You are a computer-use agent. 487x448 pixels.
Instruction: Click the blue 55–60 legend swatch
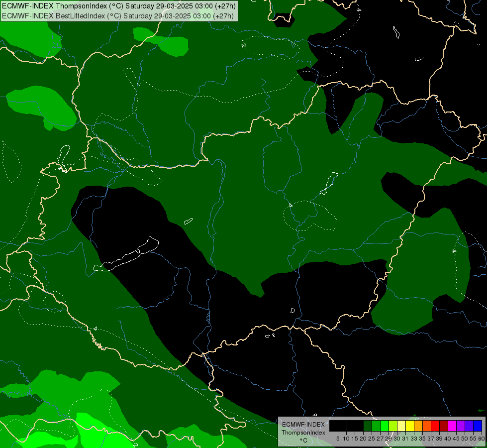478,426
